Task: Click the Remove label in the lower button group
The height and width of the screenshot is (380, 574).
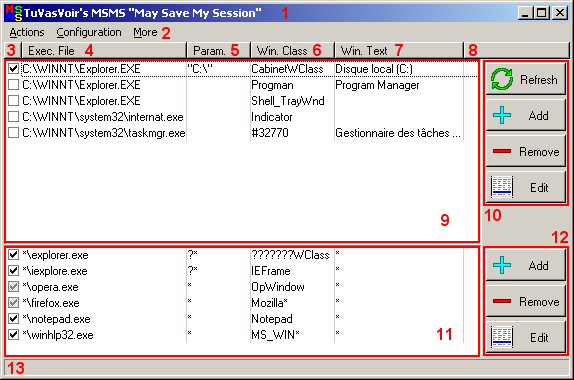Action: [x=539, y=302]
